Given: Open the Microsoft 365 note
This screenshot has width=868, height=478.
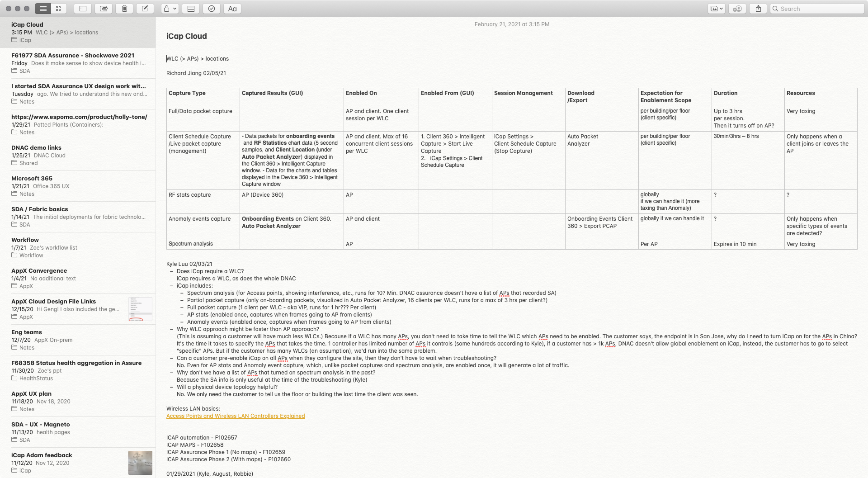Looking at the screenshot, I should (78, 186).
